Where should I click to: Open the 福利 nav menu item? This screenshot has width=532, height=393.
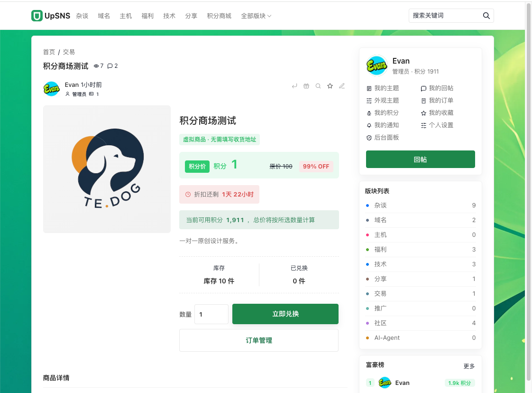coord(147,16)
